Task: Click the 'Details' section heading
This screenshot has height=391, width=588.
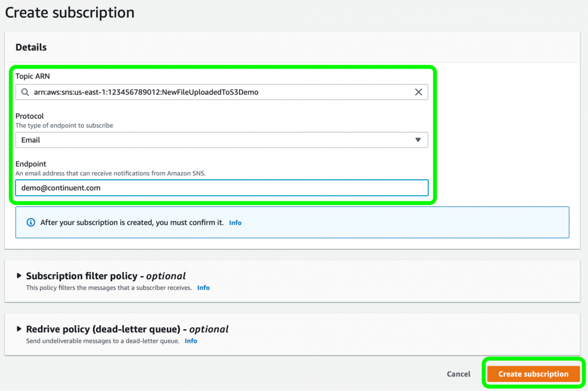Action: click(x=31, y=47)
